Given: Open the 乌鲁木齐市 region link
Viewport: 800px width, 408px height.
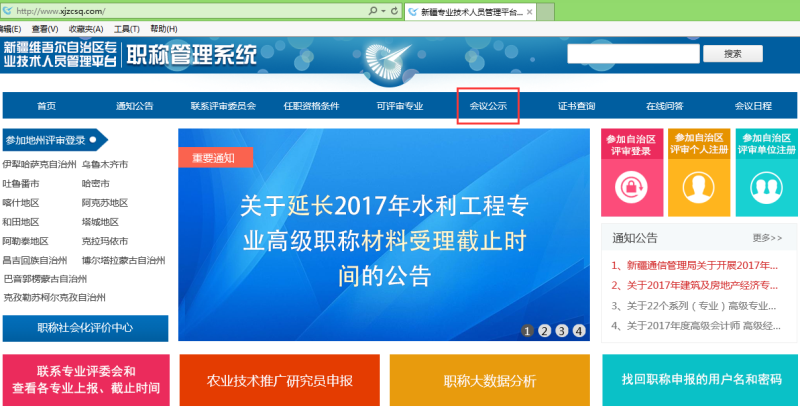Looking at the screenshot, I should (105, 164).
